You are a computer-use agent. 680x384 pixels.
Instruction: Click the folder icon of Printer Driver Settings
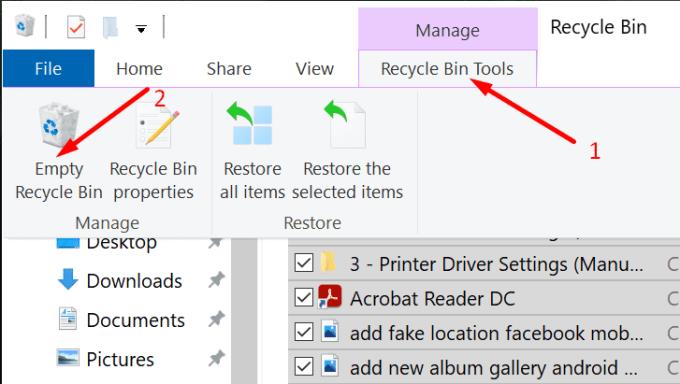[x=328, y=261]
